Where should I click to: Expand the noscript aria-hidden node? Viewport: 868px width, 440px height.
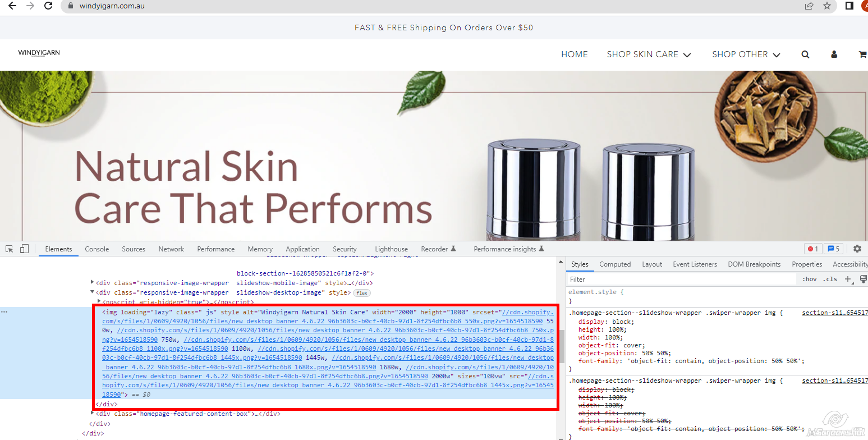pos(99,301)
